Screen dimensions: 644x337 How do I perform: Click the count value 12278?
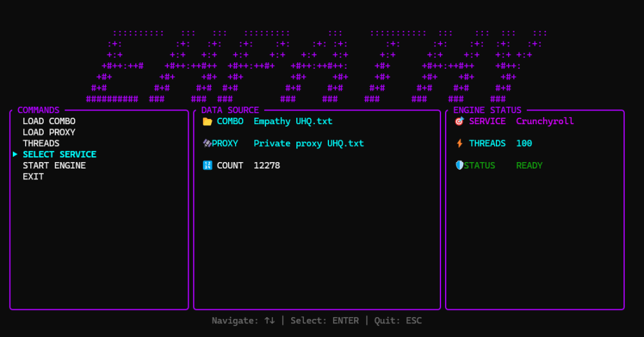click(267, 166)
